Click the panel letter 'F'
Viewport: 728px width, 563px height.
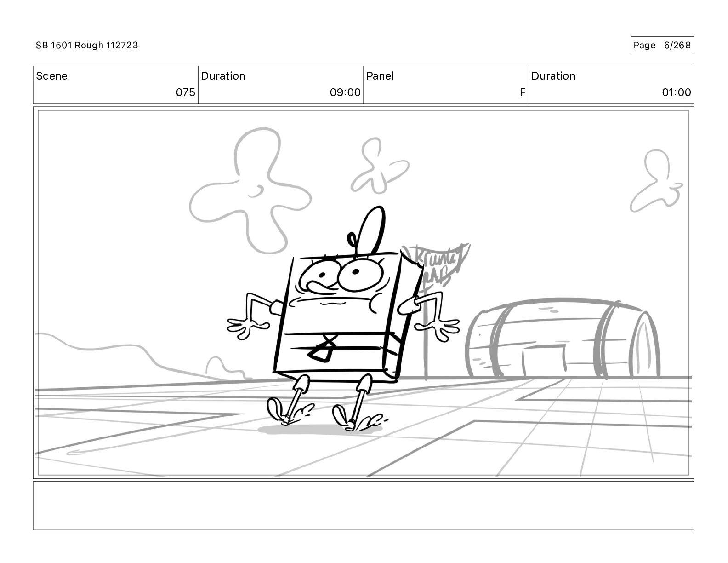point(523,92)
